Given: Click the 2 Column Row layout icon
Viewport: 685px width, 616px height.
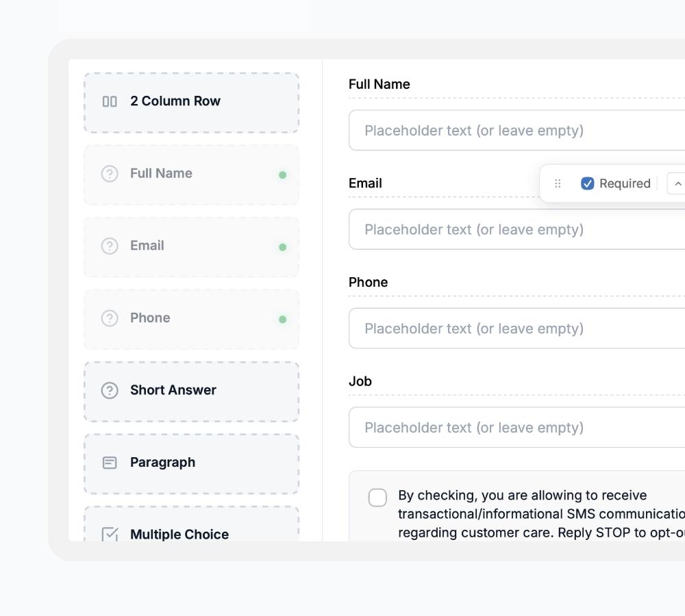Looking at the screenshot, I should click(x=110, y=101).
